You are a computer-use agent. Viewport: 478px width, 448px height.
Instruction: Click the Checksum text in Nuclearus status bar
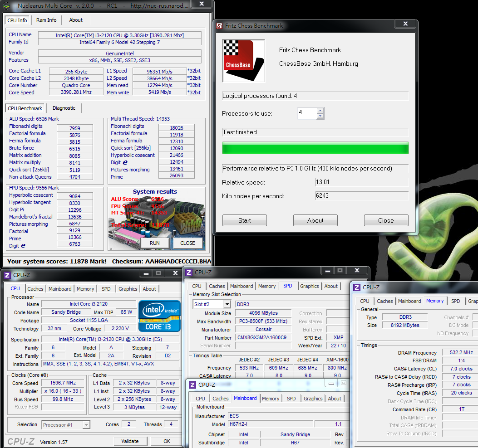point(162,261)
